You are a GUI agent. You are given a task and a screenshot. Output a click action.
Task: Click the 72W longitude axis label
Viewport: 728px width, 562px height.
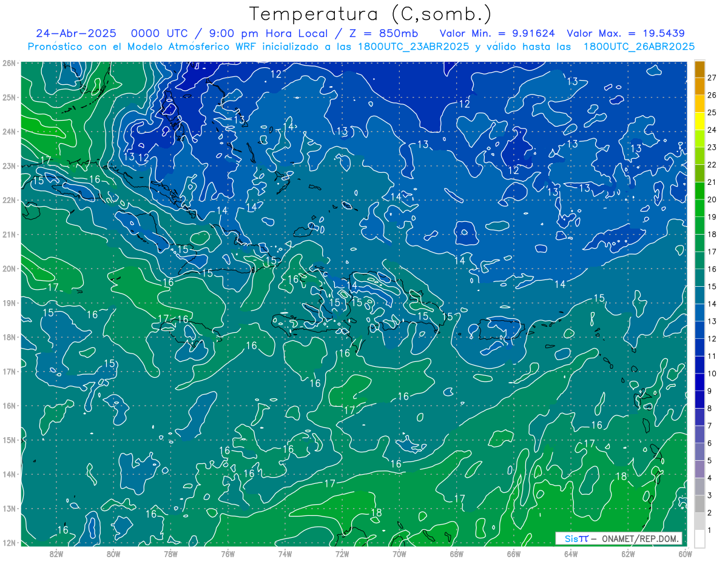tap(342, 554)
